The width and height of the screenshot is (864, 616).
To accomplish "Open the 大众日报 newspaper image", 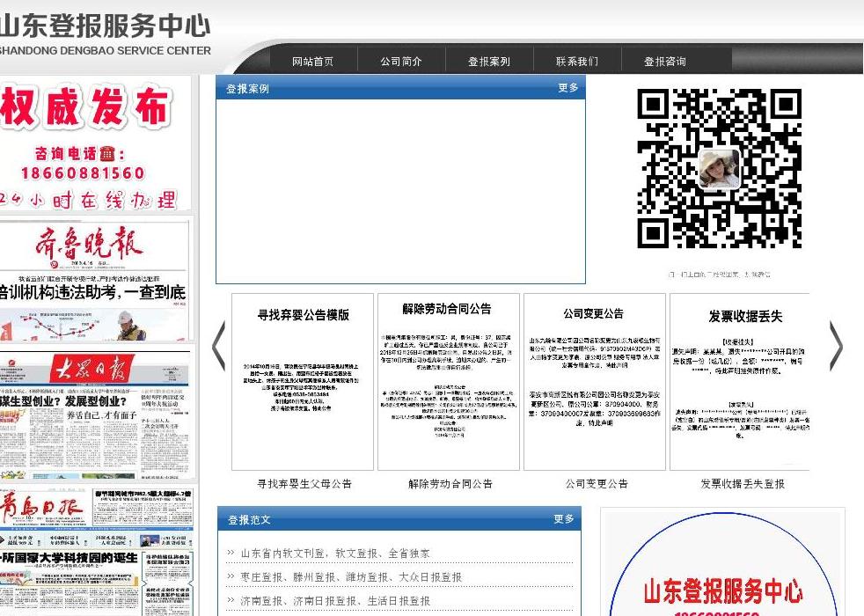I will tap(97, 414).
